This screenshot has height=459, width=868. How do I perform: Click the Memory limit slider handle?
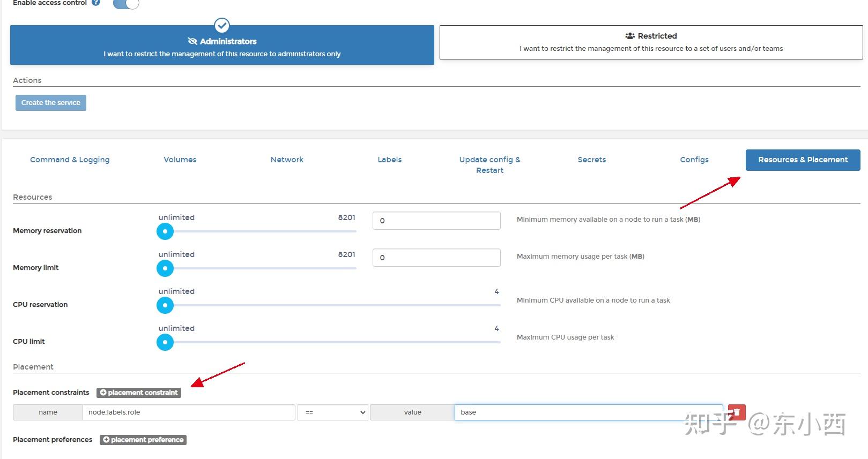(165, 268)
